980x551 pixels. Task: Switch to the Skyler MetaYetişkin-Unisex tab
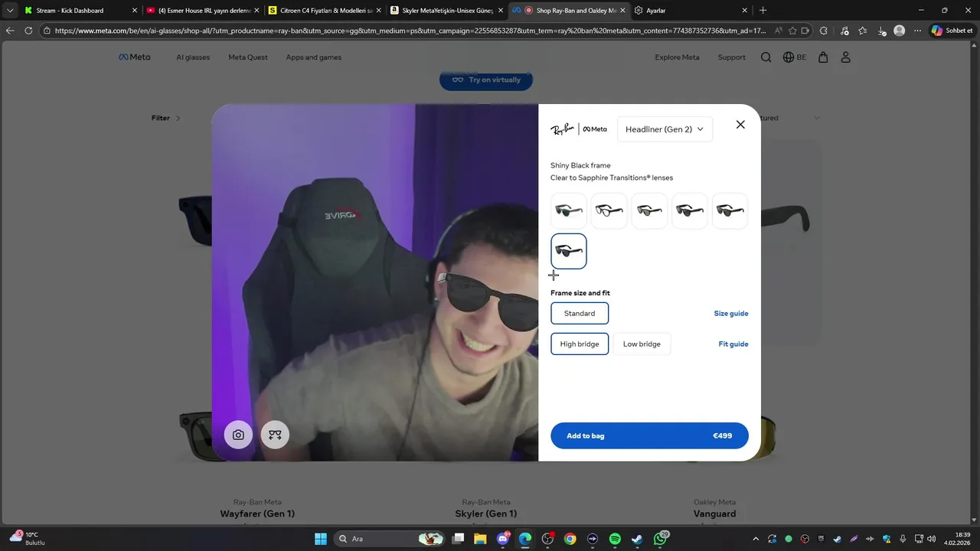446,11
